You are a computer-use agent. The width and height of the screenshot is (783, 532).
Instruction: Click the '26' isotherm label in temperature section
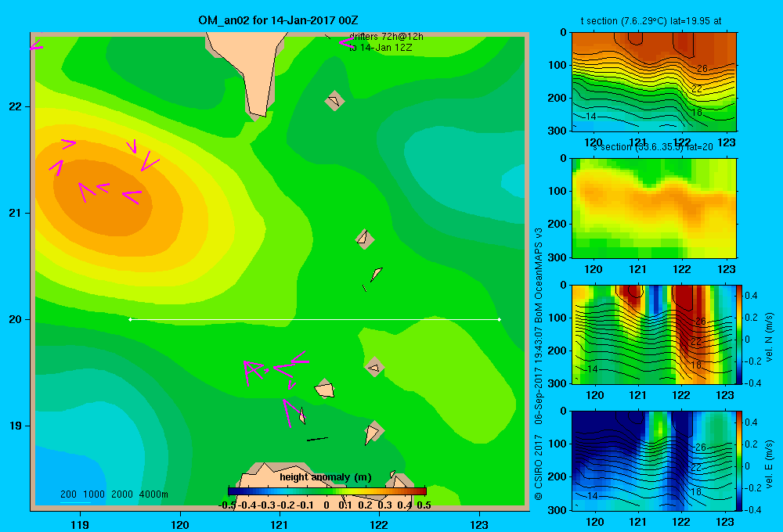coord(702,69)
